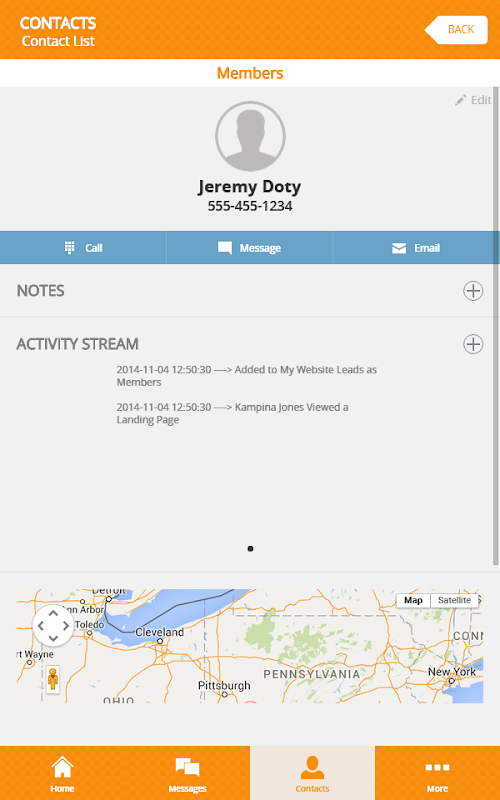Screen dimensions: 500x800
Task: Switch map to Map view
Action: pos(413,601)
